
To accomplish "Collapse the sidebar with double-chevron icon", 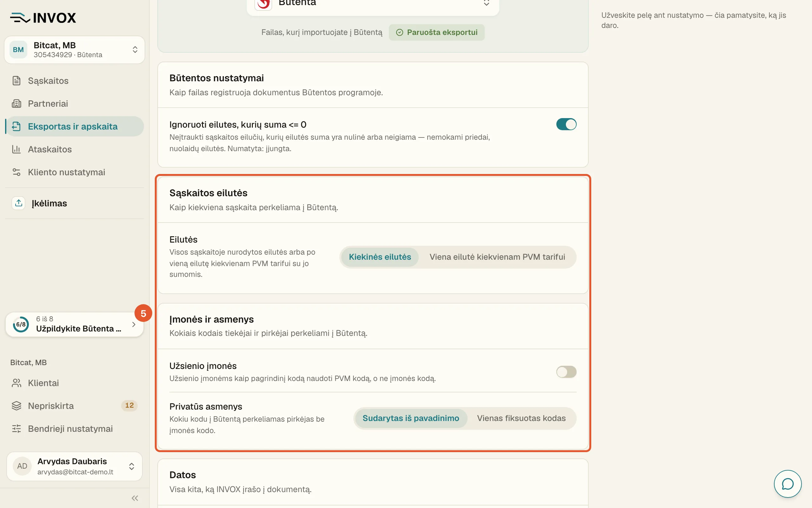I will coord(135,498).
